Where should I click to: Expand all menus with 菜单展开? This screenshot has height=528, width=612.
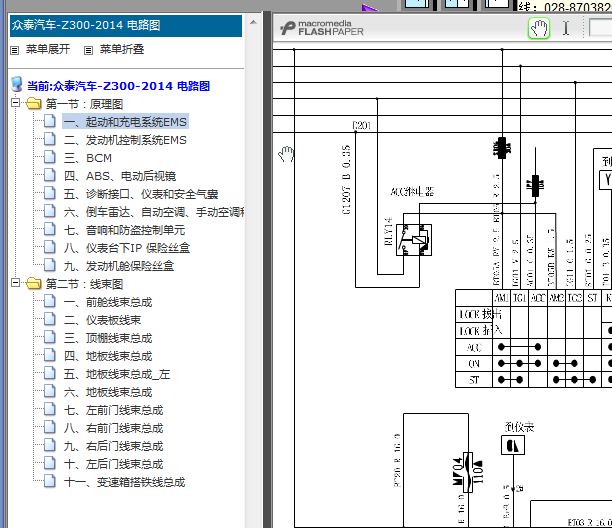pyautogui.click(x=48, y=49)
